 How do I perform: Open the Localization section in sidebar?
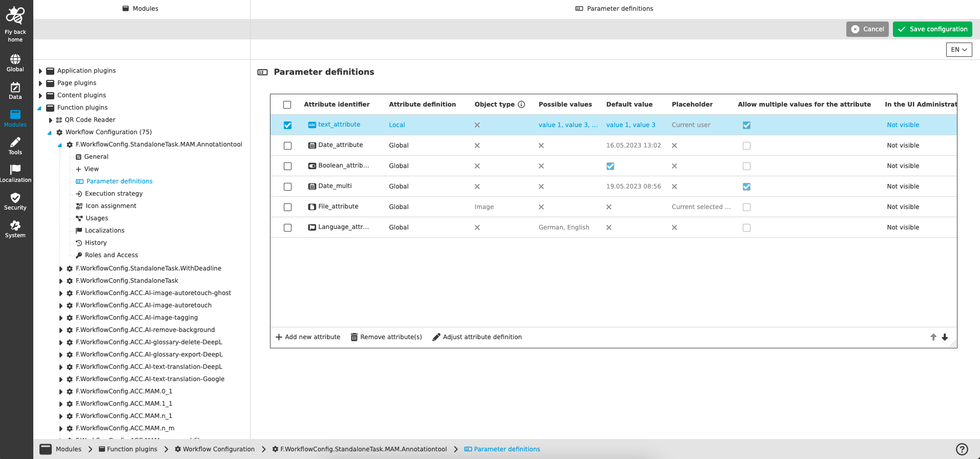pos(15,174)
